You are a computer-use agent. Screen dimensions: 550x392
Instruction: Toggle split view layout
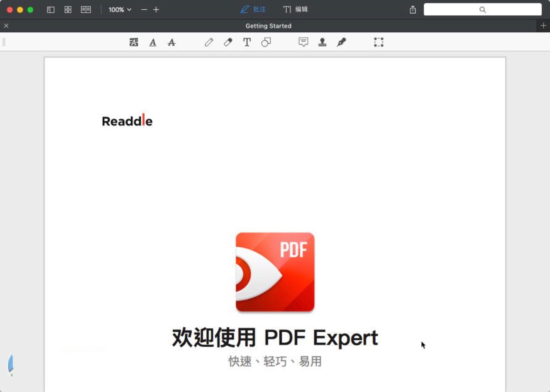tap(86, 10)
